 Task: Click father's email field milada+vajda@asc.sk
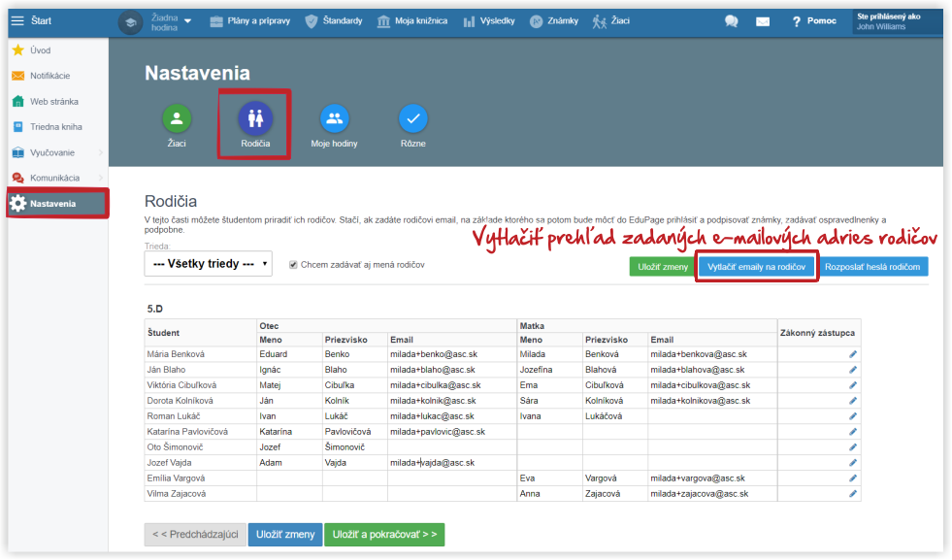pos(451,463)
